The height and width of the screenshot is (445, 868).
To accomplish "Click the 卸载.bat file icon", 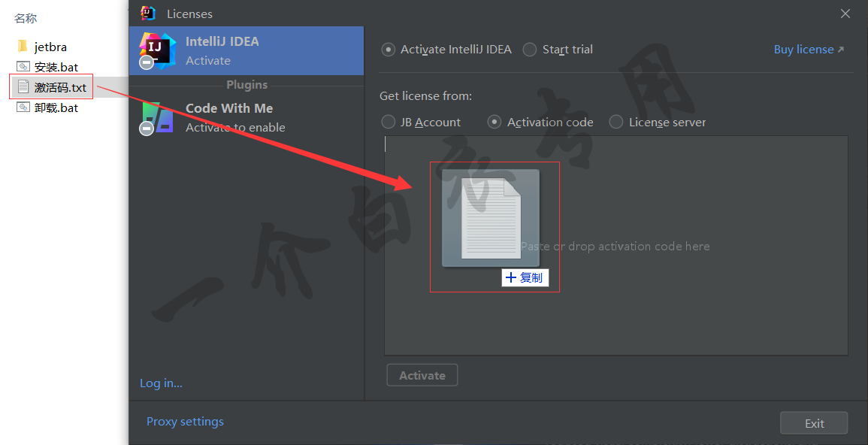I will (23, 107).
